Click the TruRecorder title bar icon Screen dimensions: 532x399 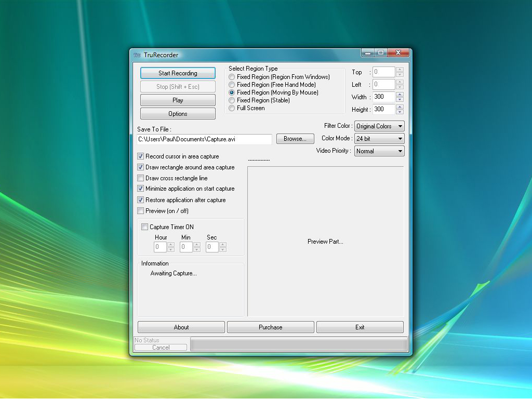click(x=137, y=55)
